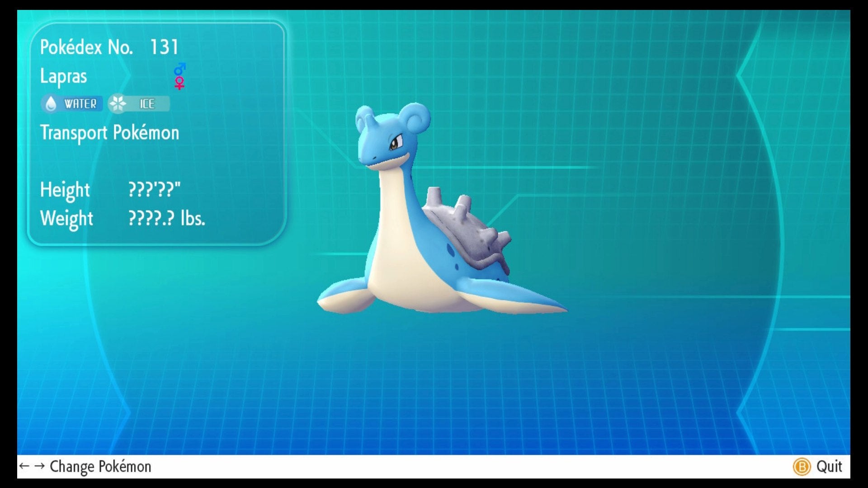This screenshot has height=488, width=868.
Task: Click the gray shell on Lapras's back
Action: click(466, 228)
